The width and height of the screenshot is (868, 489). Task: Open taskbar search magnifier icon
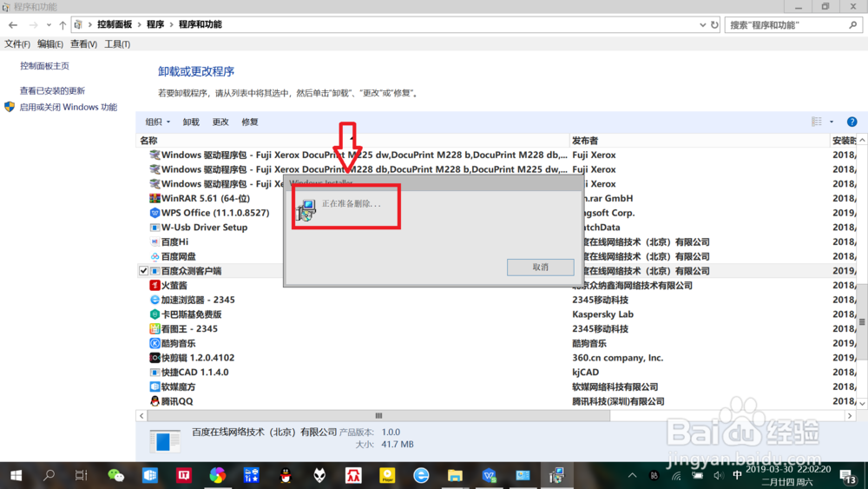[49, 475]
